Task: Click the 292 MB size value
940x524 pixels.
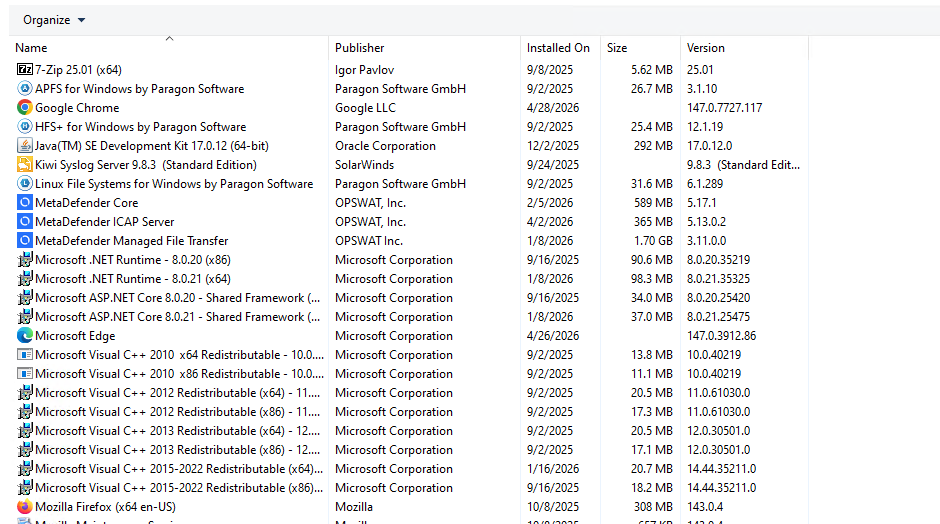Action: [x=653, y=146]
